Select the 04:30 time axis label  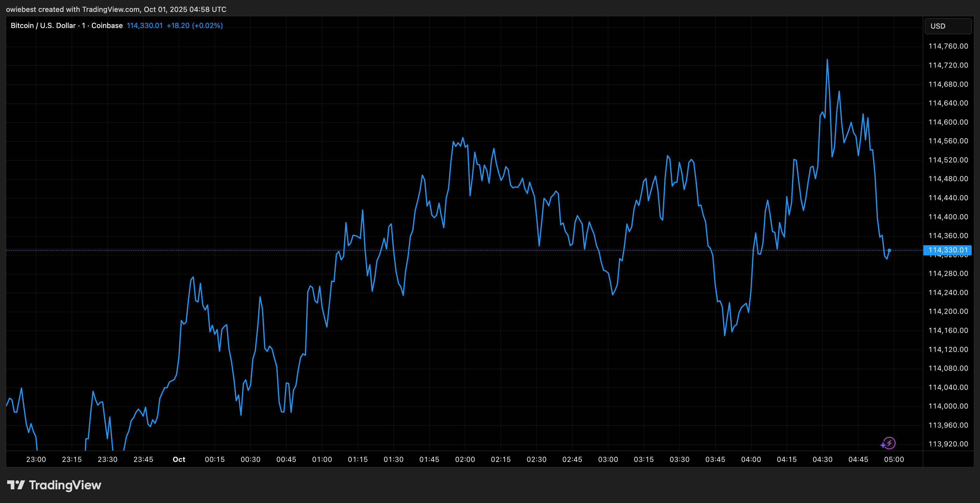coord(822,459)
